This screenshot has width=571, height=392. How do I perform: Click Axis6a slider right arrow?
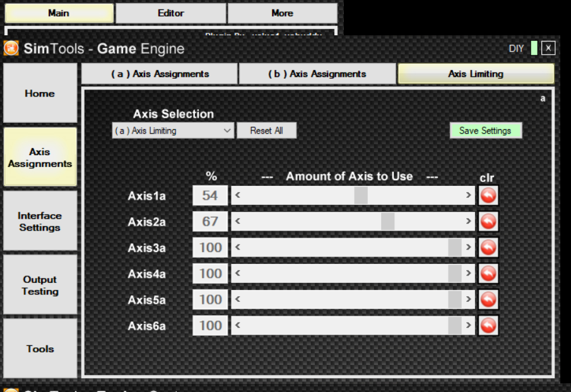pyautogui.click(x=468, y=325)
